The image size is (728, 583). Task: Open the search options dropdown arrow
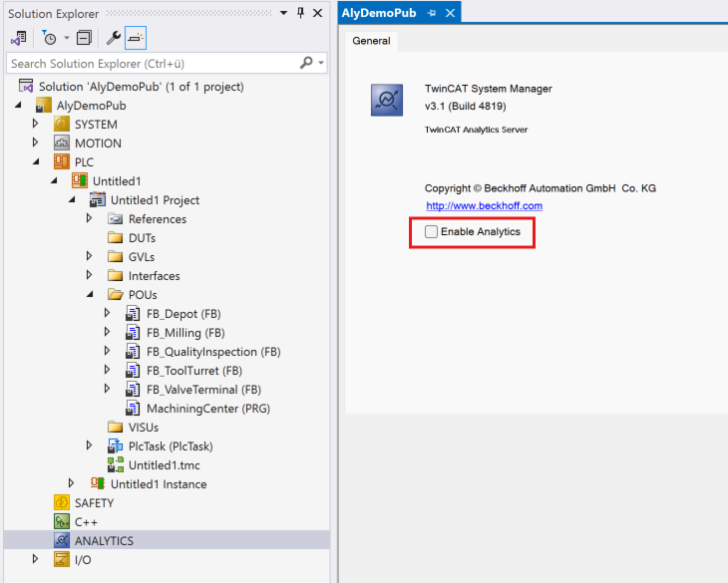pyautogui.click(x=321, y=63)
